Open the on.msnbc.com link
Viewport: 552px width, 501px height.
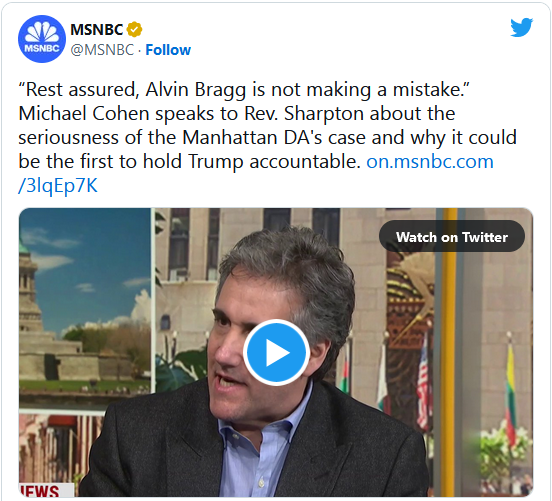430,162
